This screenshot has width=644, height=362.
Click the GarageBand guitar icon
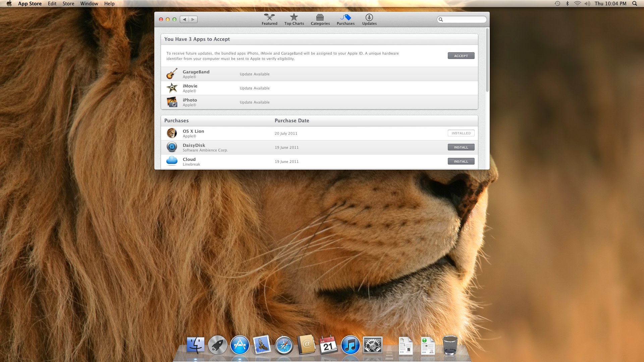[172, 74]
